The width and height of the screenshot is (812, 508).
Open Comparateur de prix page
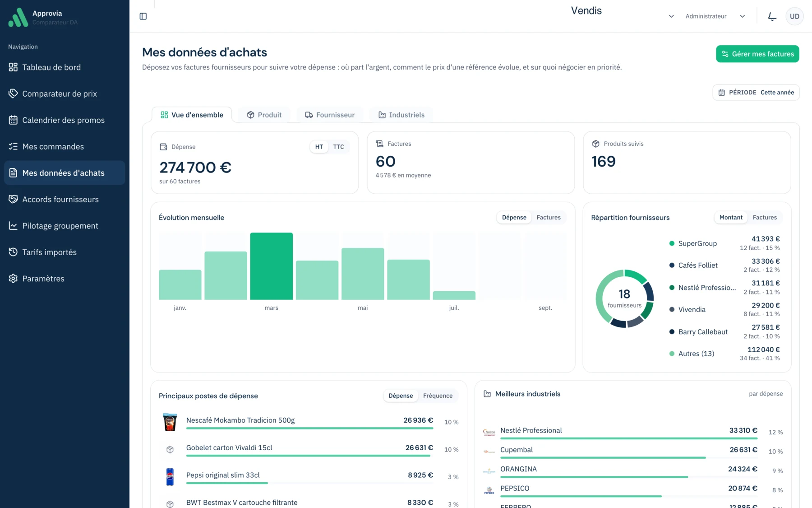point(65,93)
